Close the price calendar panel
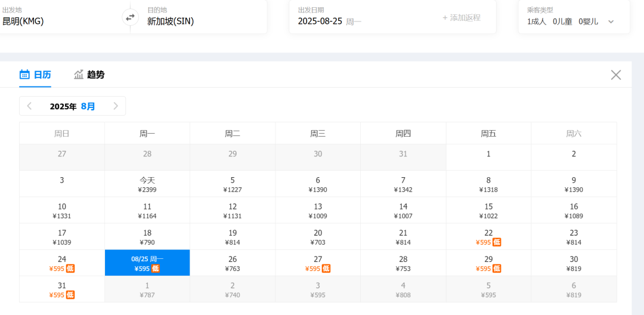 (x=615, y=75)
